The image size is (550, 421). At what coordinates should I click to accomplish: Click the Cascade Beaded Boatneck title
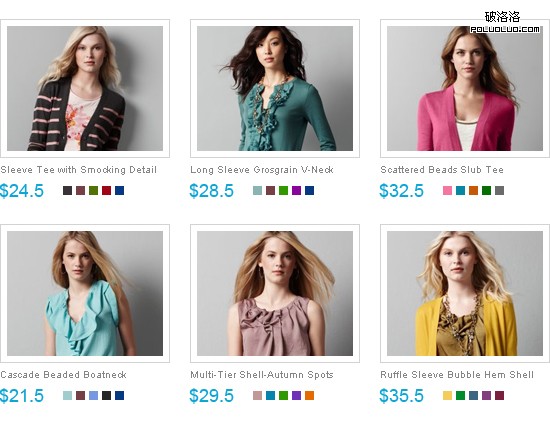point(63,375)
